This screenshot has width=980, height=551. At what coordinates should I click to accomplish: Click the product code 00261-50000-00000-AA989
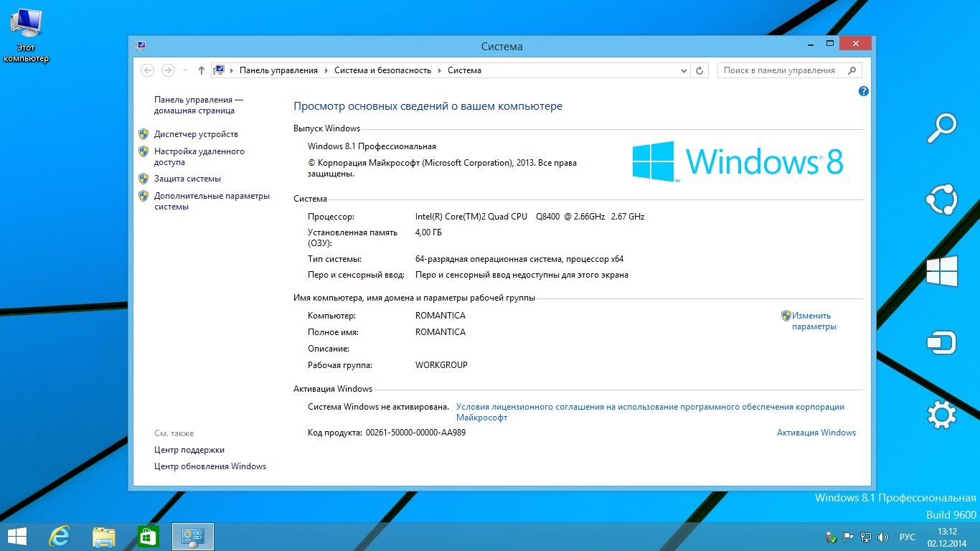tap(415, 433)
